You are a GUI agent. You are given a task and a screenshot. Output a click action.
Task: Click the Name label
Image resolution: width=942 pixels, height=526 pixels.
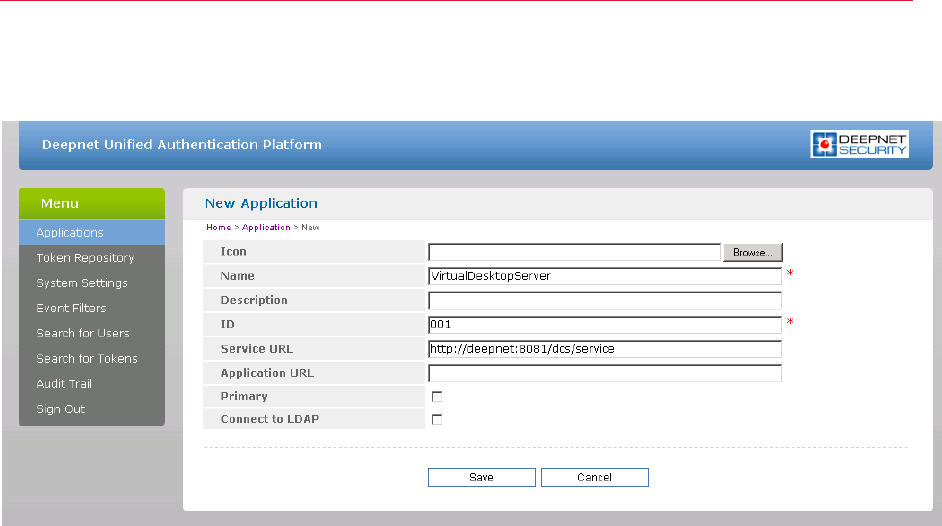click(237, 276)
